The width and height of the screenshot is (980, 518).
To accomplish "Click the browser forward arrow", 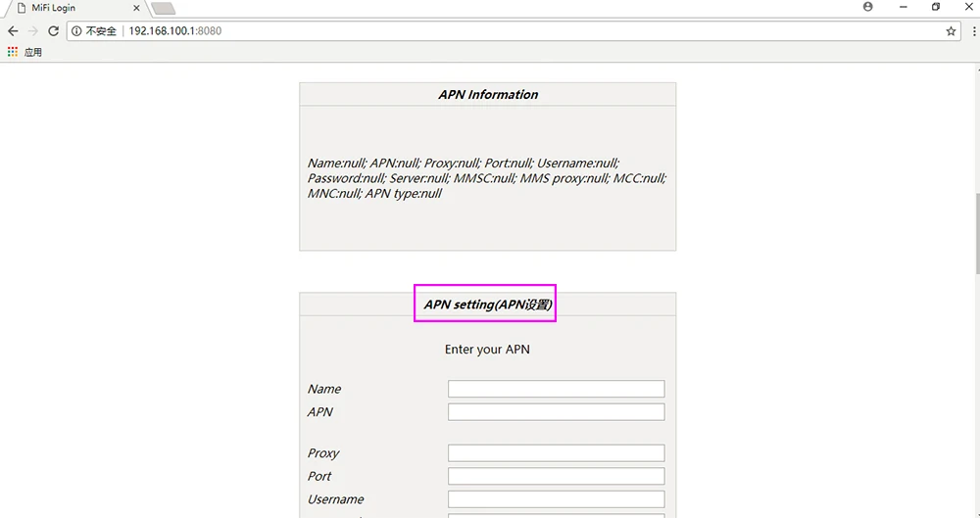I will tap(33, 30).
